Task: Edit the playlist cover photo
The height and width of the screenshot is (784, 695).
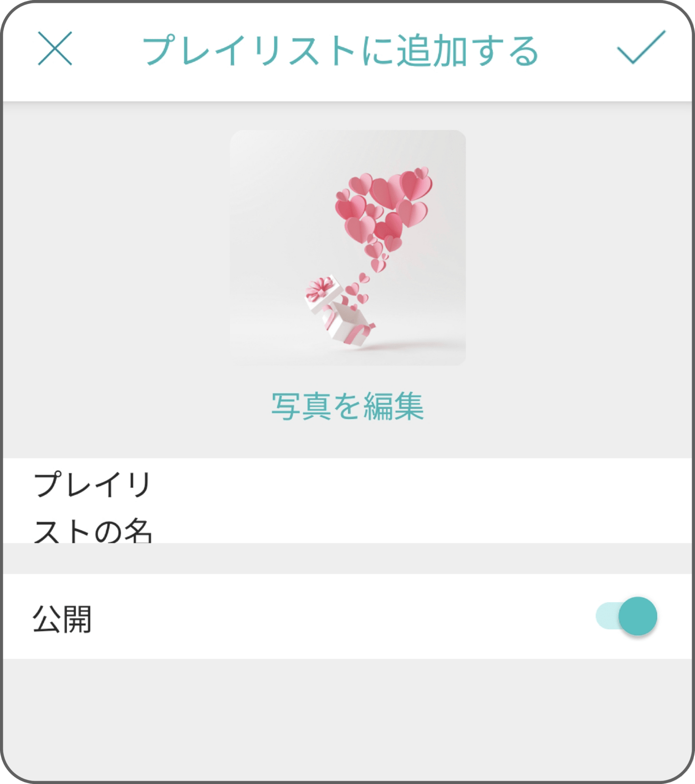Action: click(347, 406)
